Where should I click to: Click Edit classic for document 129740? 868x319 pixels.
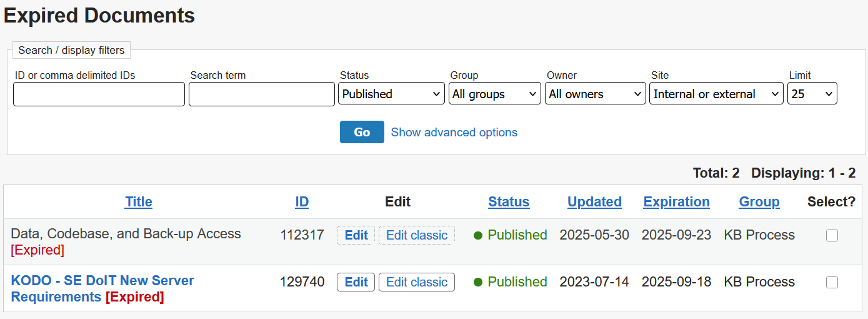[417, 282]
